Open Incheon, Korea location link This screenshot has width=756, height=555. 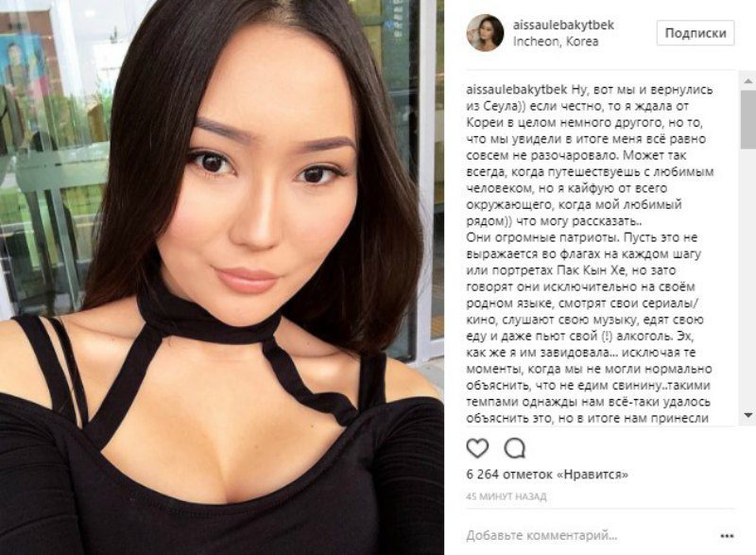coord(556,42)
